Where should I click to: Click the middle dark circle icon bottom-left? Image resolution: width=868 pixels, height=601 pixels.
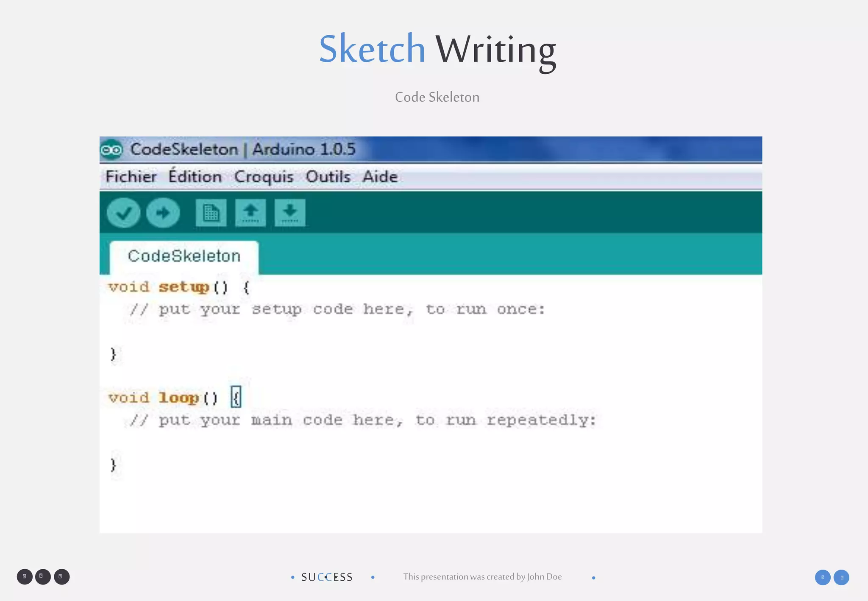pyautogui.click(x=43, y=576)
